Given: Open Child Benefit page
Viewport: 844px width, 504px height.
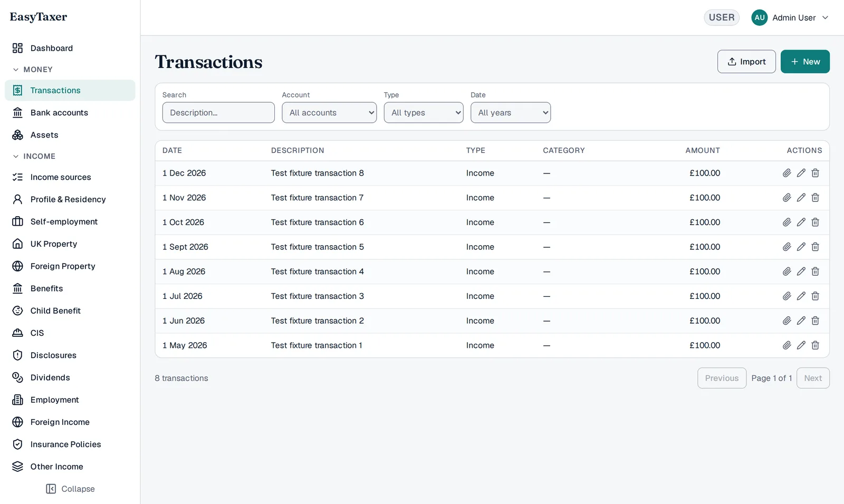Looking at the screenshot, I should (70, 311).
